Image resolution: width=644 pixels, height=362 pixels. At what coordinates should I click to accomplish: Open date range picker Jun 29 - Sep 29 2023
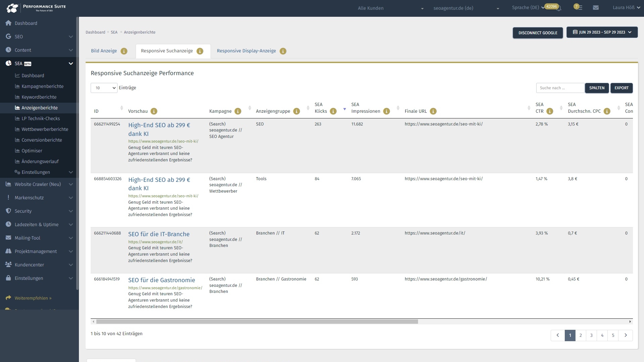tap(602, 32)
